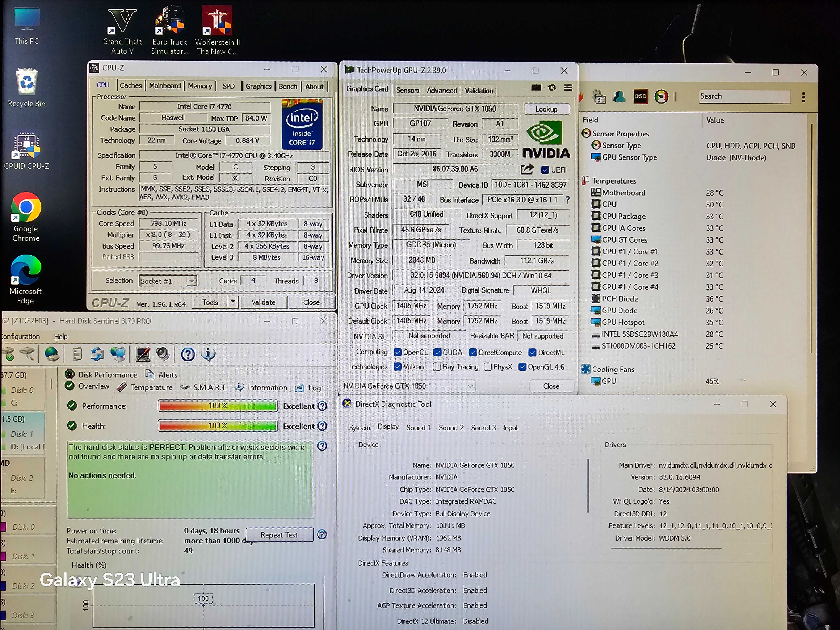Open Microsoft Edge desktop shortcut
The height and width of the screenshot is (630, 840).
pyautogui.click(x=26, y=280)
